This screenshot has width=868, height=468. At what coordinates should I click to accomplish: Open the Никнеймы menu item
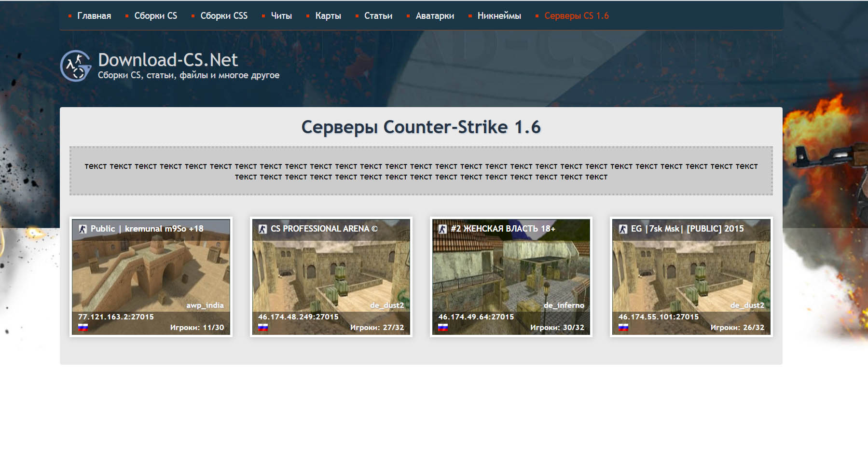click(499, 16)
